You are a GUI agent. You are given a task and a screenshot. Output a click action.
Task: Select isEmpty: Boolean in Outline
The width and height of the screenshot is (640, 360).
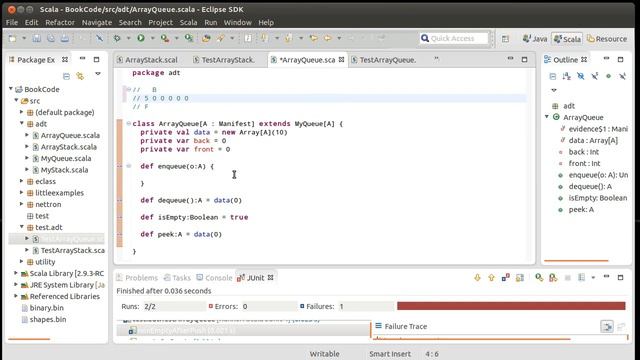(x=598, y=198)
